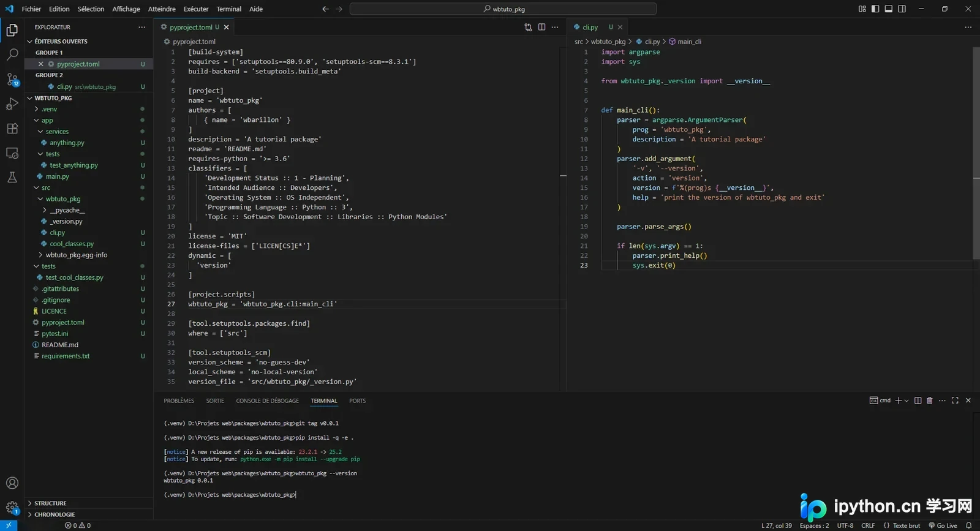Open changes compare icon for pyproject.toml
The height and width of the screenshot is (531, 980).
click(x=528, y=27)
